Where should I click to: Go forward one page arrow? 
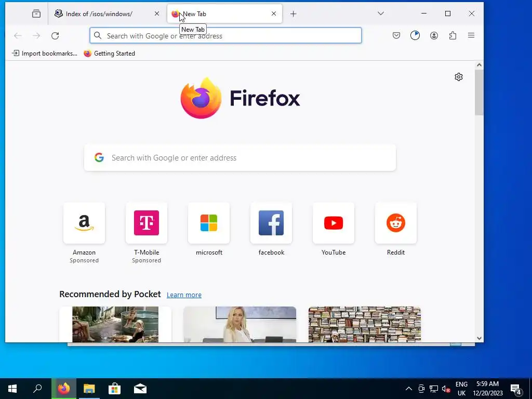pos(36,36)
